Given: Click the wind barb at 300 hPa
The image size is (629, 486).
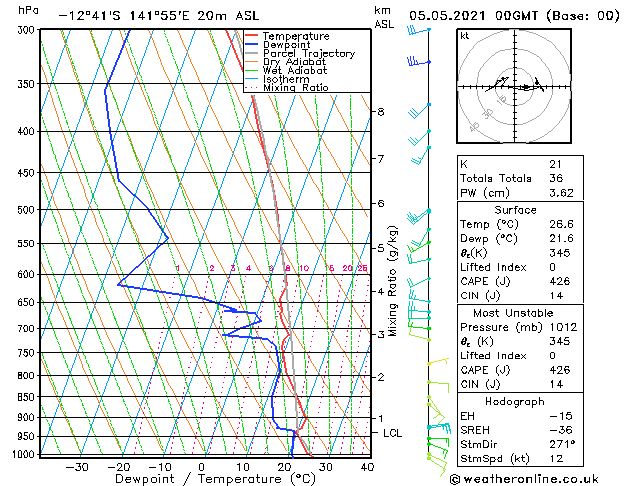Looking at the screenshot, I should [418, 30].
